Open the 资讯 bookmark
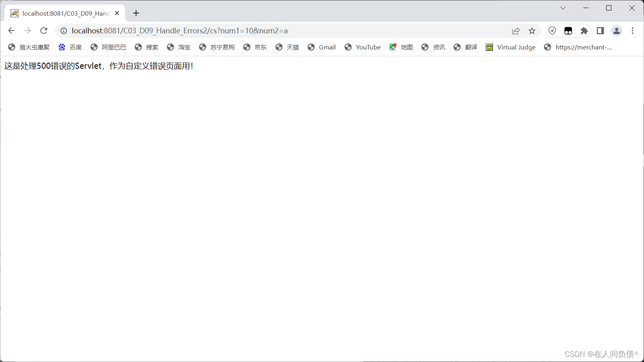The width and height of the screenshot is (644, 362). [x=433, y=47]
